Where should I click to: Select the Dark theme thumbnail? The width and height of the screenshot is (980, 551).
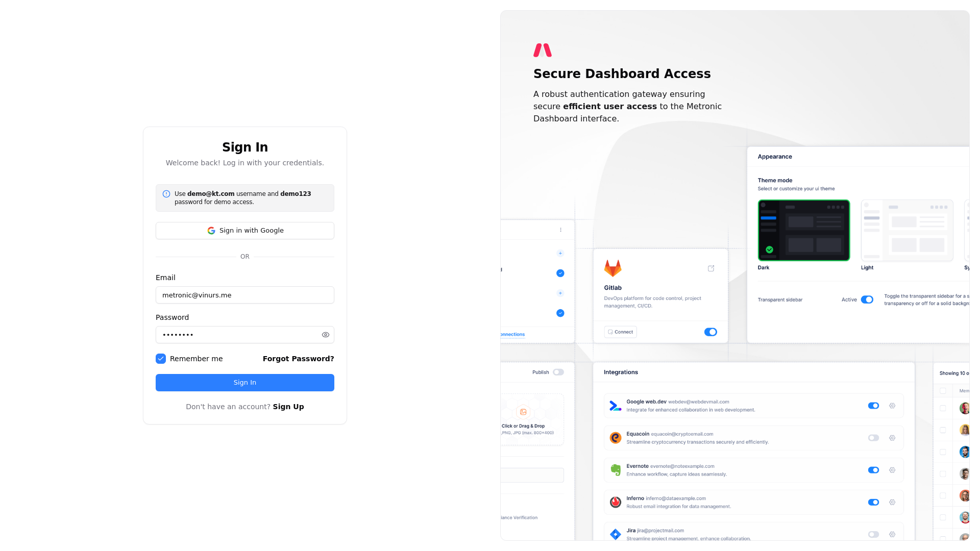pyautogui.click(x=804, y=230)
